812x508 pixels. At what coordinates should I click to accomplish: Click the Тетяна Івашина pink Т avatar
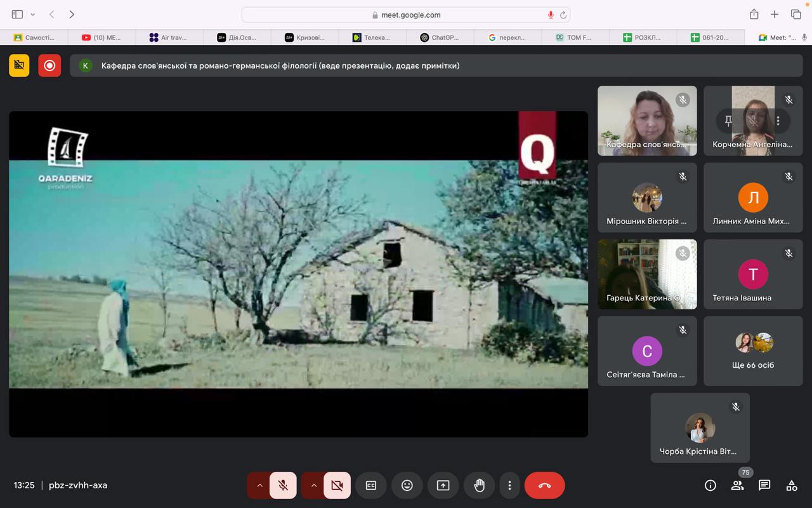(x=753, y=274)
